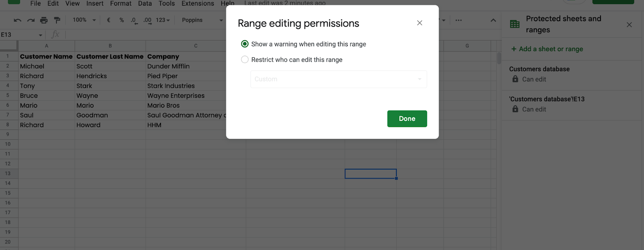Viewport: 644px width, 250px height.
Task: Open the Data menu
Action: [145, 3]
